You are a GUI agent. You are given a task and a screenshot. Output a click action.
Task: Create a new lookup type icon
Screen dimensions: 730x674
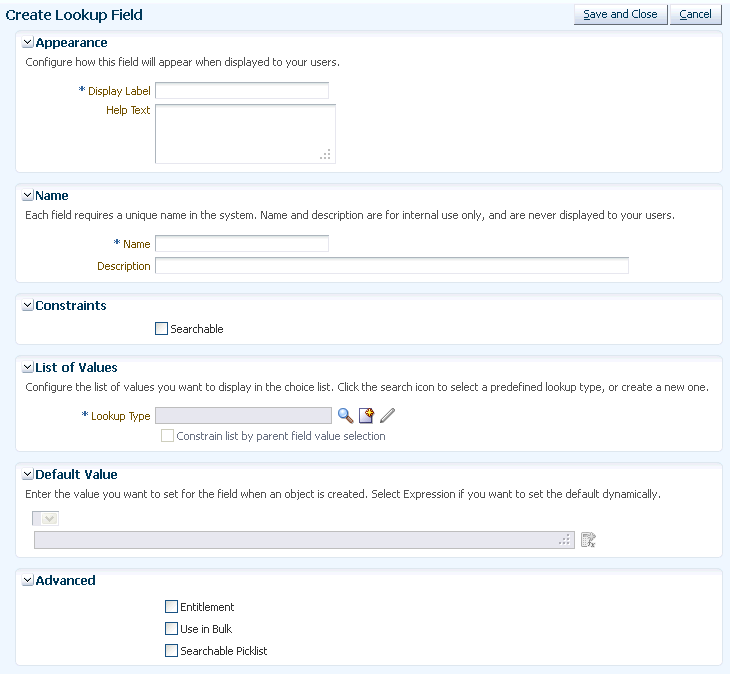point(366,416)
